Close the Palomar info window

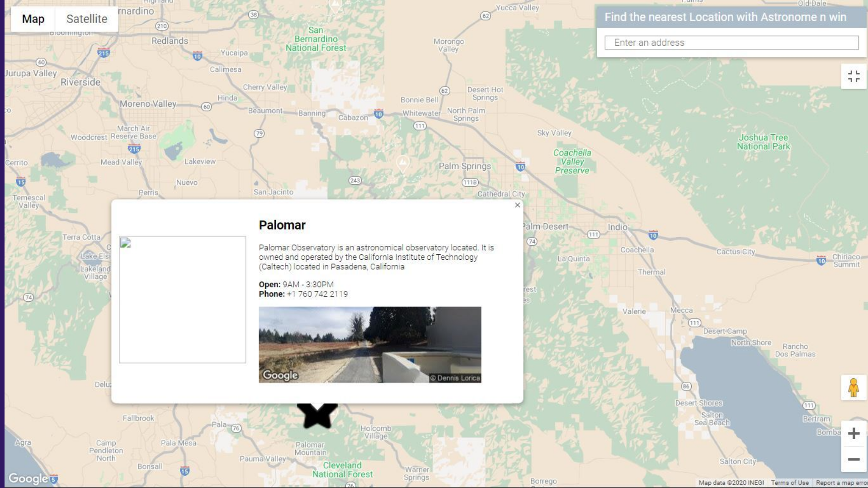point(517,205)
